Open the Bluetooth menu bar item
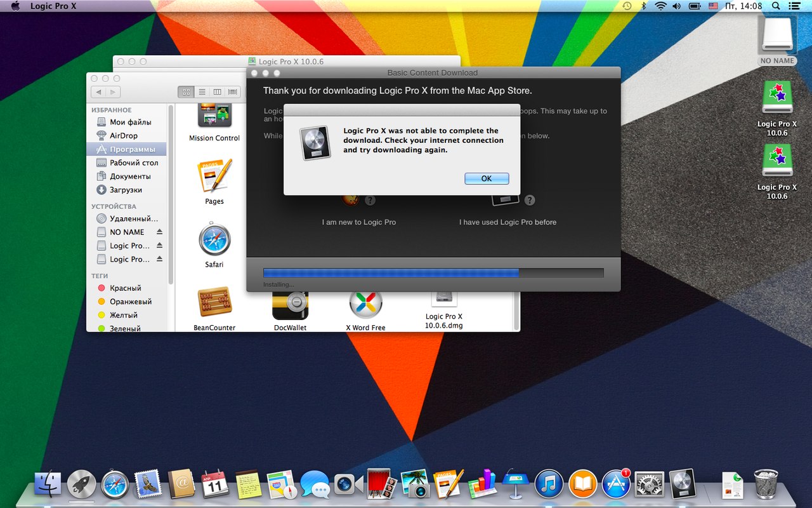The image size is (812, 508). point(643,6)
